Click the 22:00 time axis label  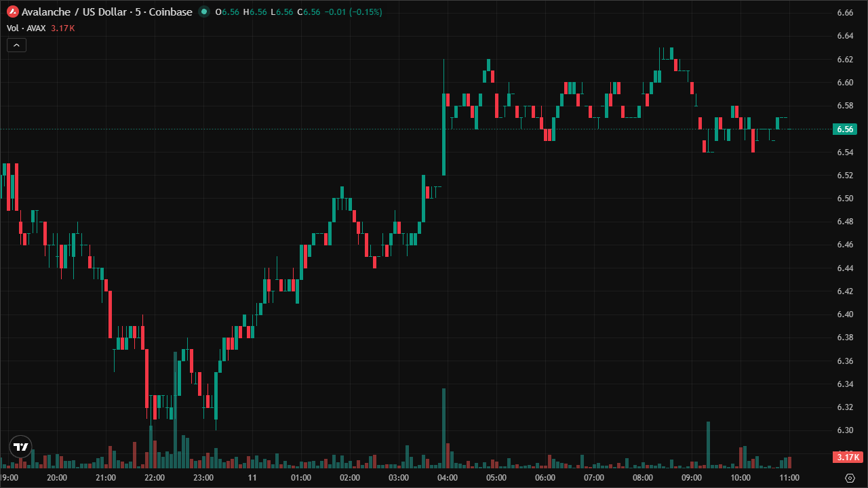155,478
